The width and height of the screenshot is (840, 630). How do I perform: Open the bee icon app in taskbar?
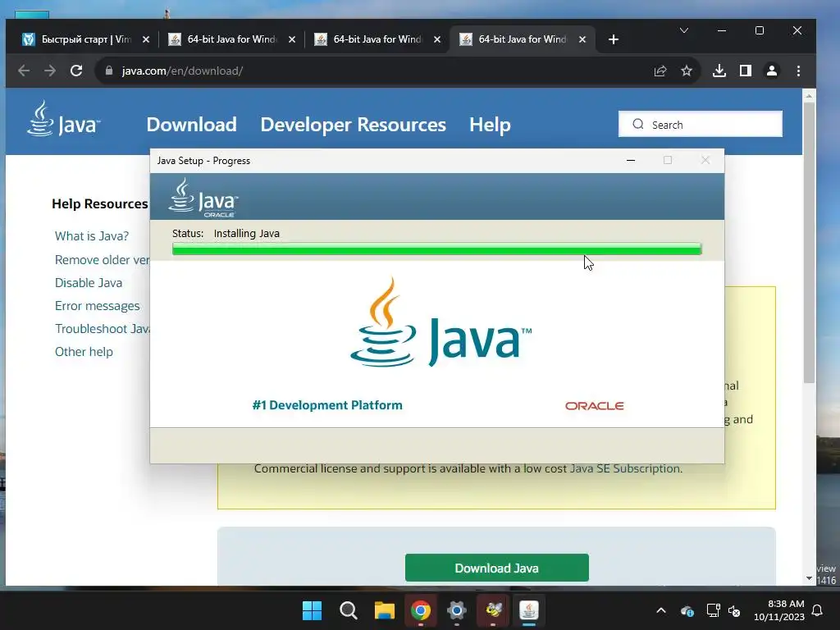point(493,610)
